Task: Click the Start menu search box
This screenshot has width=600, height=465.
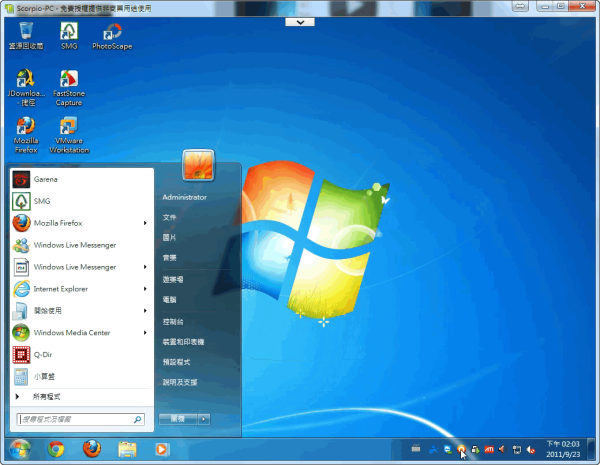Action: pos(75,419)
